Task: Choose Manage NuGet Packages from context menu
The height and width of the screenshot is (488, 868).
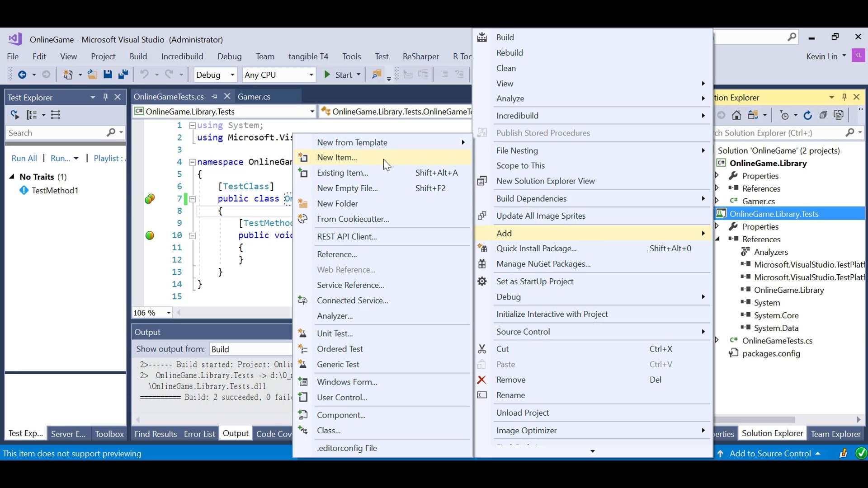Action: click(543, 264)
